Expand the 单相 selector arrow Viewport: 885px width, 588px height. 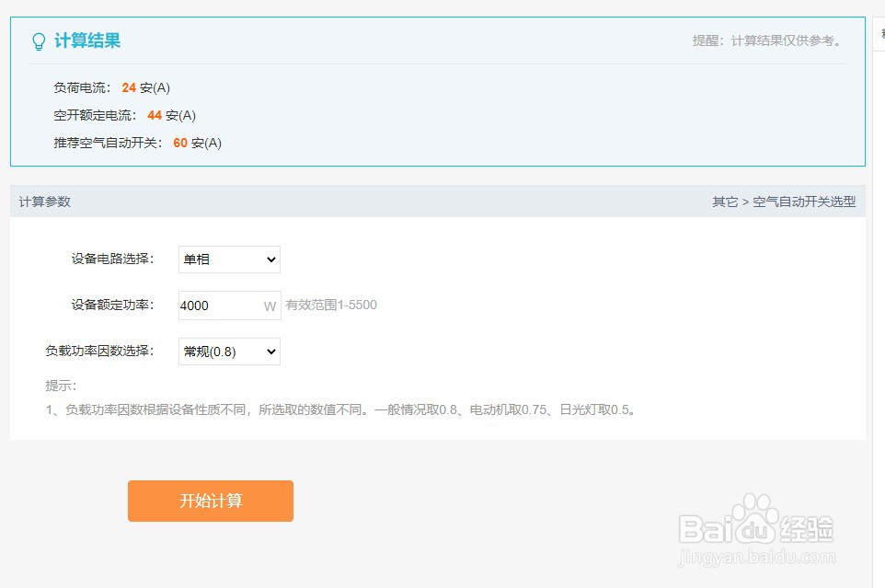[x=270, y=259]
